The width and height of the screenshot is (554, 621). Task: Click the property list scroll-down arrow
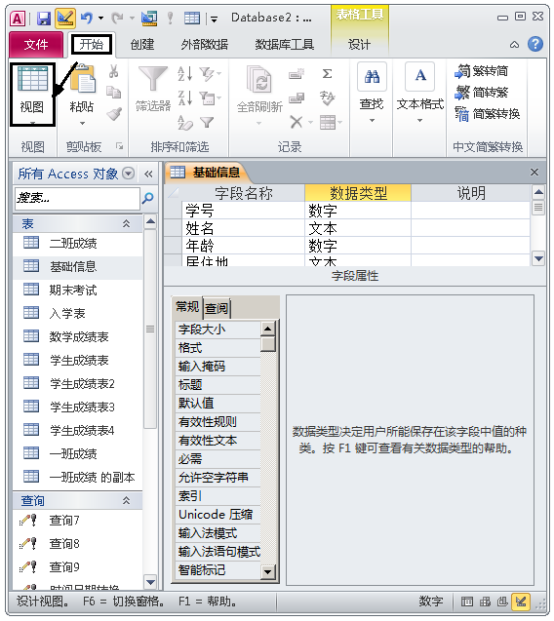268,571
